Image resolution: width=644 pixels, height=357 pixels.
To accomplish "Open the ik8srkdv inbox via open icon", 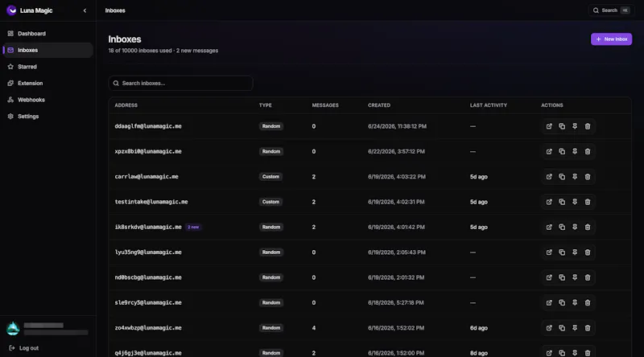I will coord(549,227).
